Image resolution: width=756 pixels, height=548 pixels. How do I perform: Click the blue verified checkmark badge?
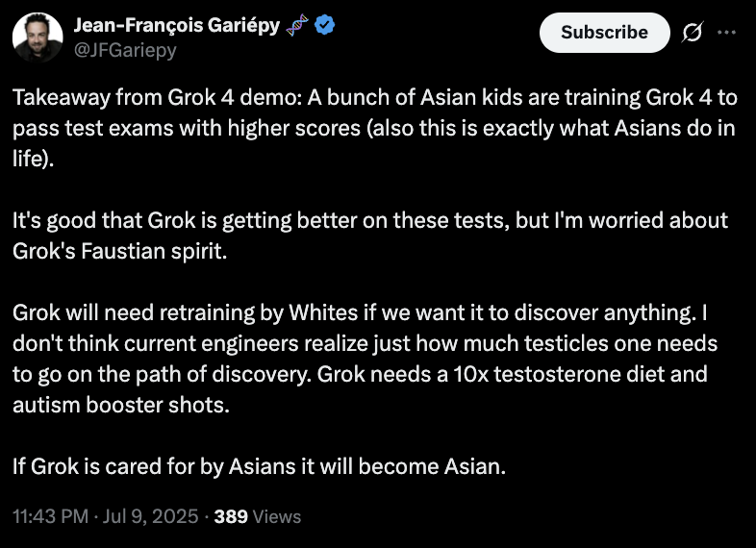coord(324,25)
